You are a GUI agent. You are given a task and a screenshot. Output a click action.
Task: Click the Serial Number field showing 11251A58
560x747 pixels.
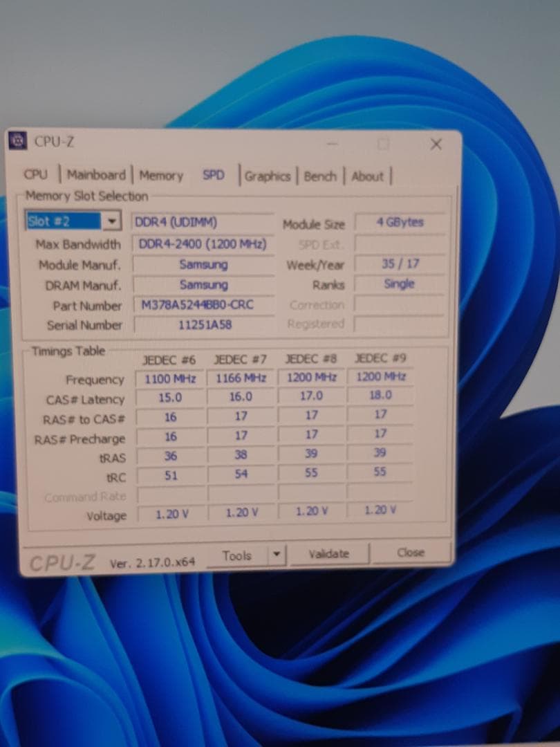point(203,324)
